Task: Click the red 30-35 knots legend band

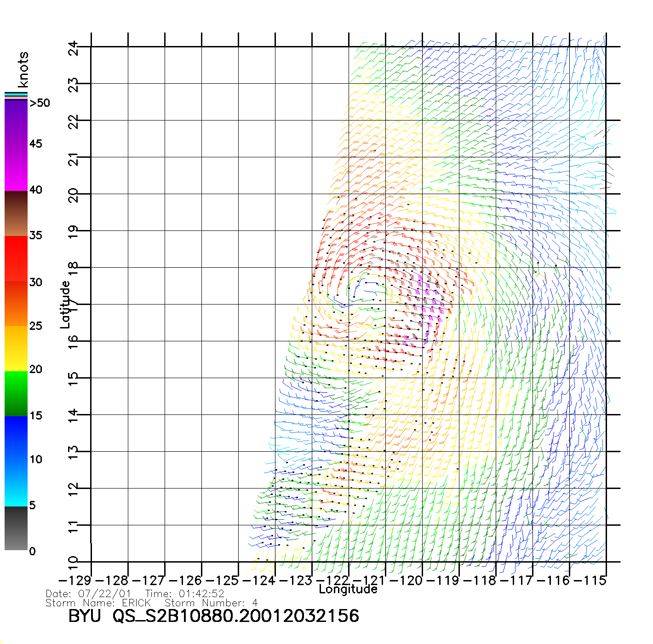Action: click(16, 259)
